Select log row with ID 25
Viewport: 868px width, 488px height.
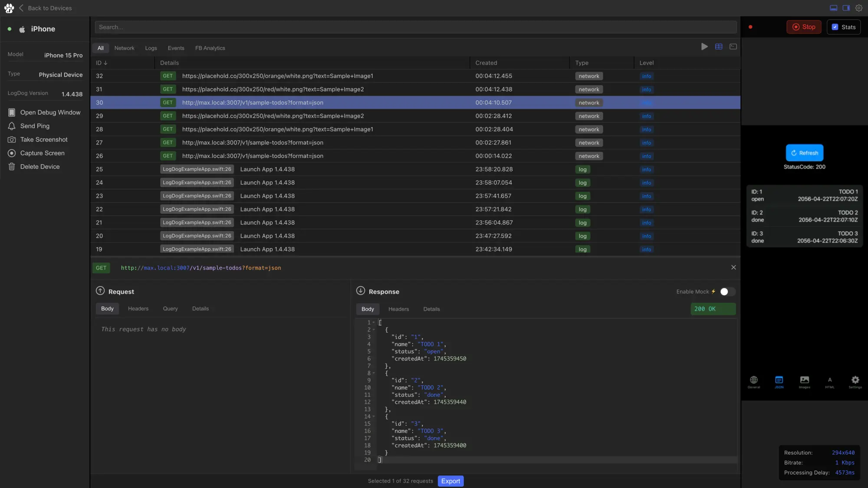click(415, 169)
